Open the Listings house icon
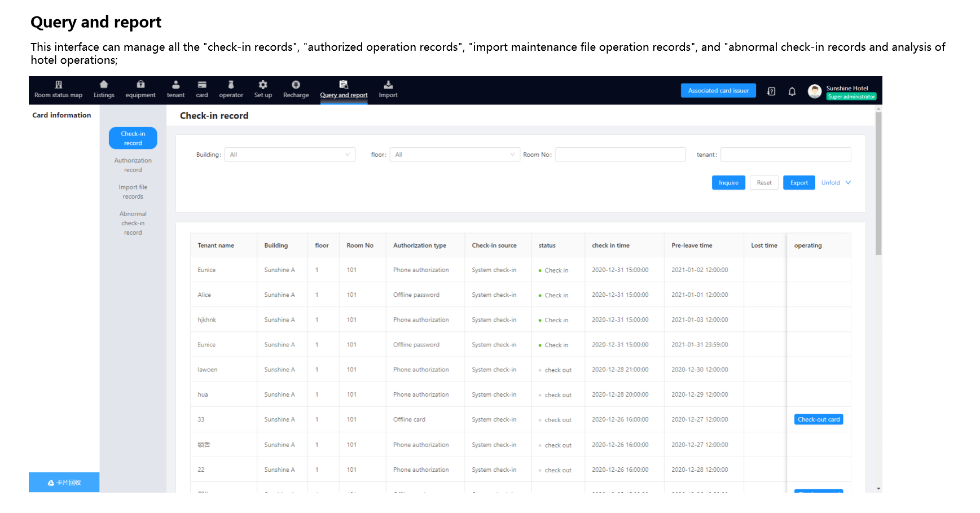 [x=104, y=85]
